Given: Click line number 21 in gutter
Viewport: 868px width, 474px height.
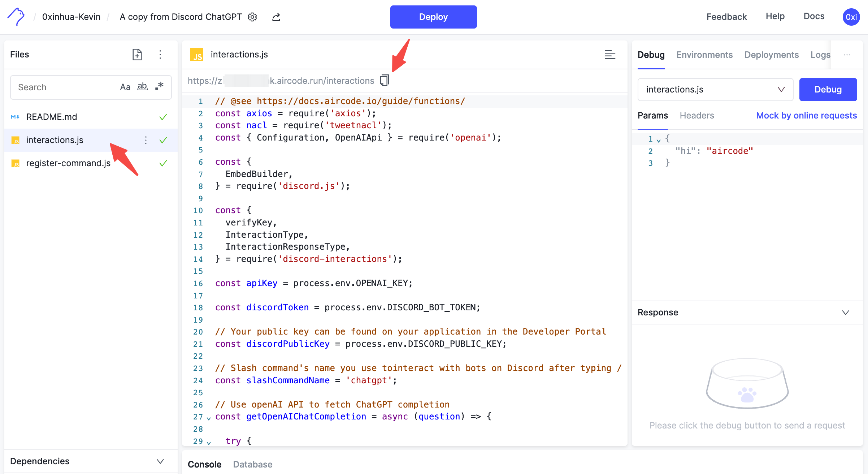Looking at the screenshot, I should 198,344.
